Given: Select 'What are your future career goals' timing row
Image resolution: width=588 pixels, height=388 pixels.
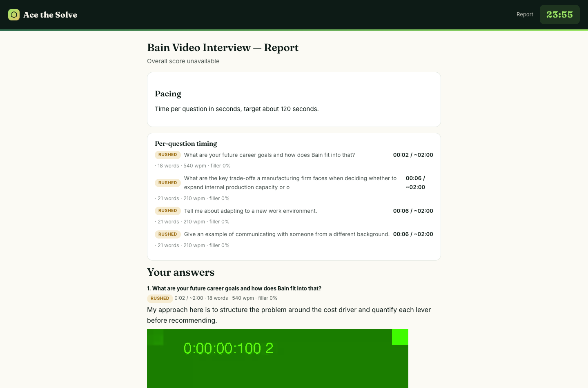Looking at the screenshot, I should click(x=294, y=155).
